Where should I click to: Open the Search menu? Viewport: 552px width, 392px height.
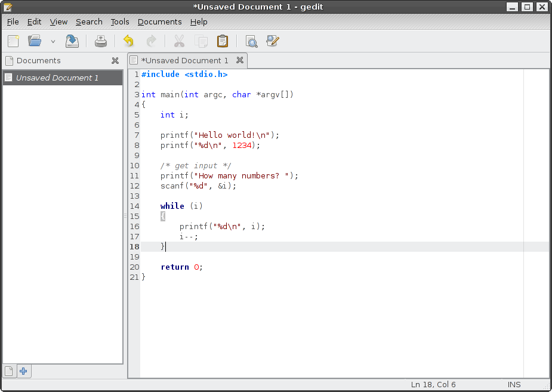(x=89, y=21)
